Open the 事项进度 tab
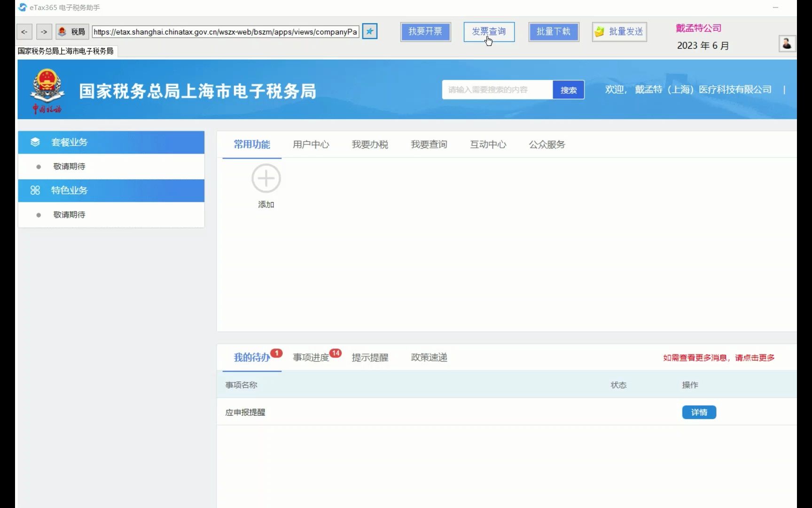The height and width of the screenshot is (508, 812). (x=311, y=357)
